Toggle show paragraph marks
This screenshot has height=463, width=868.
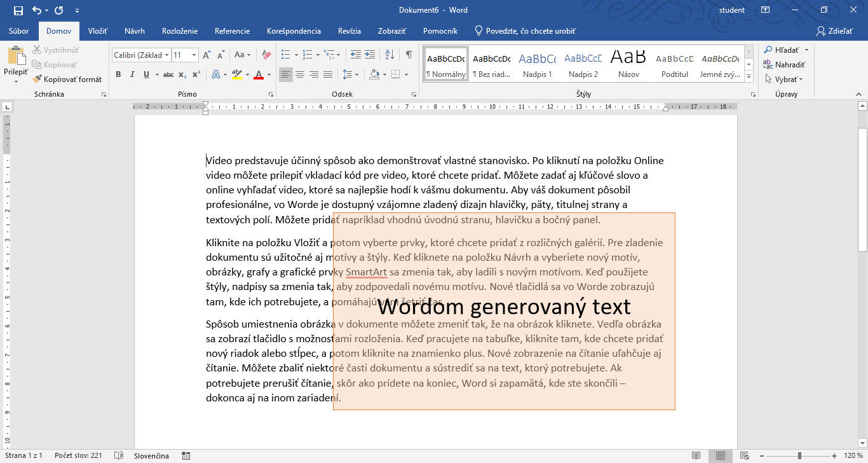(409, 55)
